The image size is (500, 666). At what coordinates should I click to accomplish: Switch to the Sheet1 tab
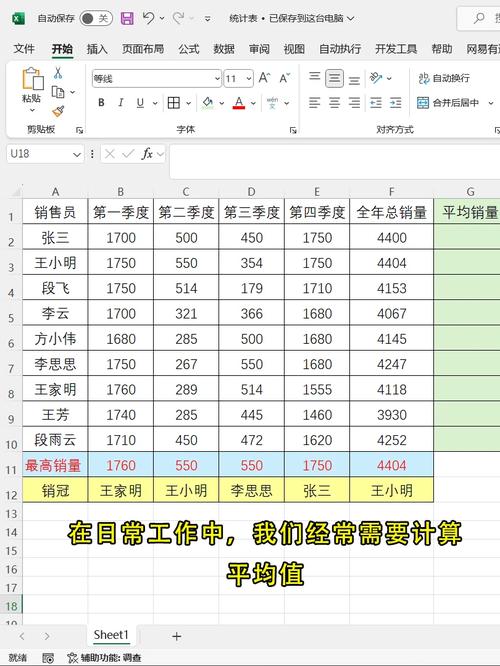[110, 635]
